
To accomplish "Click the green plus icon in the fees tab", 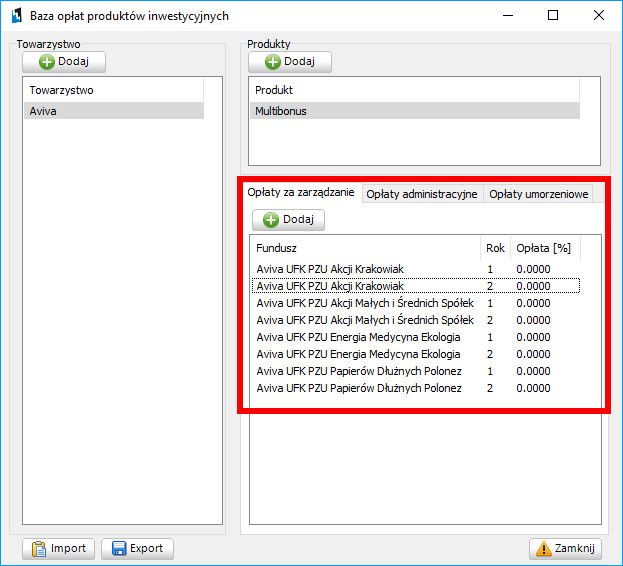I will 271,219.
